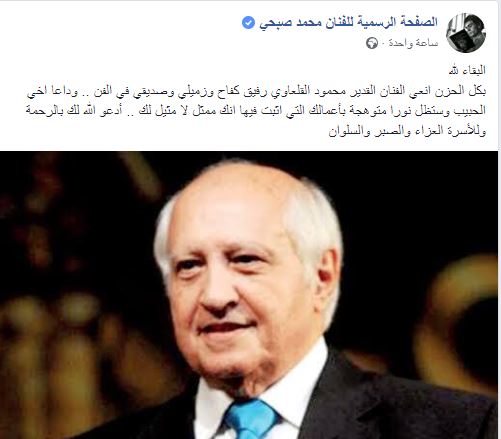Click the phrase ممثل لا مثيل لك
501x439 pixels.
tap(178, 111)
